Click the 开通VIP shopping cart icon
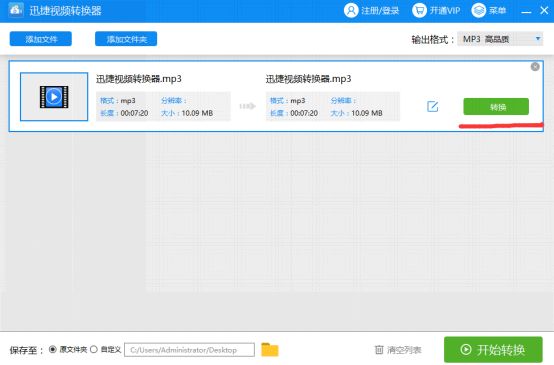 (419, 11)
